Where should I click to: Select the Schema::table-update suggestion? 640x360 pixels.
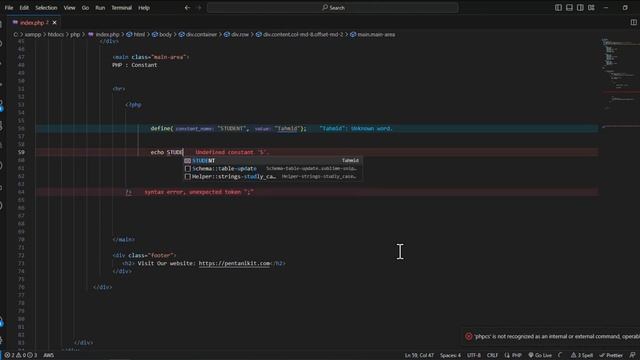[x=272, y=169]
